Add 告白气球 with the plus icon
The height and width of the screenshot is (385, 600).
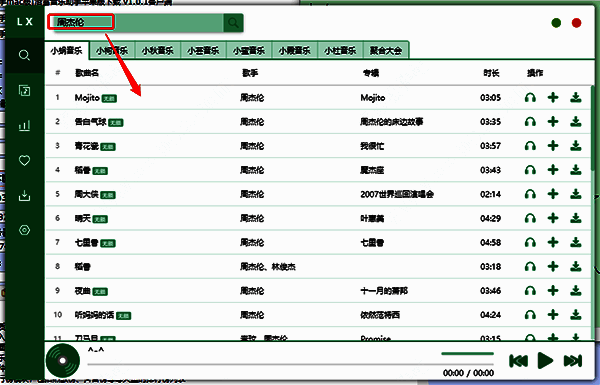(x=553, y=122)
